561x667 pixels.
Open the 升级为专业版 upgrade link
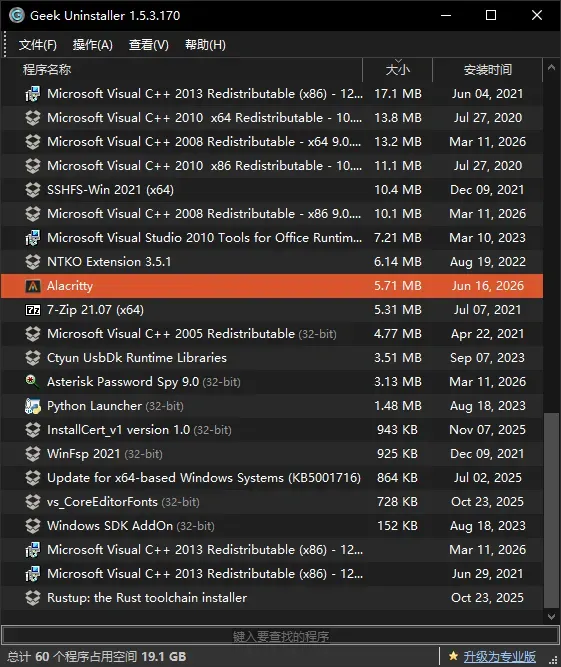(x=499, y=656)
